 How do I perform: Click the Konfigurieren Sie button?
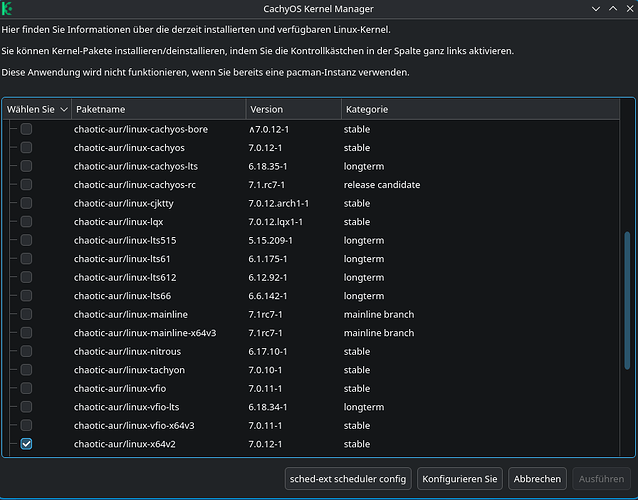[460, 479]
